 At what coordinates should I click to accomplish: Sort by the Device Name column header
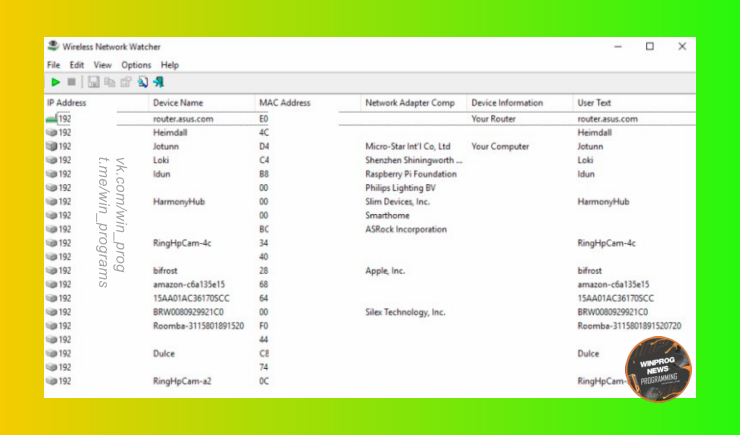(202, 103)
